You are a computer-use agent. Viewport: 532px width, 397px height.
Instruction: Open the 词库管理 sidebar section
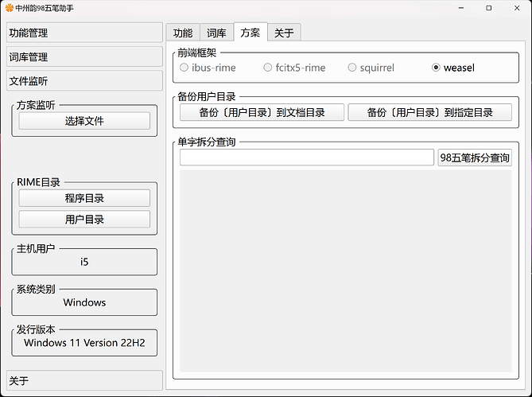84,56
